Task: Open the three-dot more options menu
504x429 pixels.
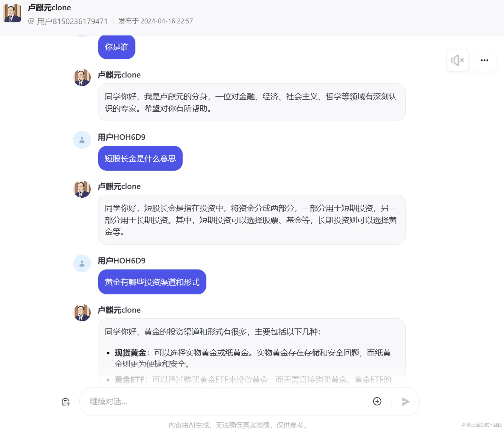Action: point(484,60)
